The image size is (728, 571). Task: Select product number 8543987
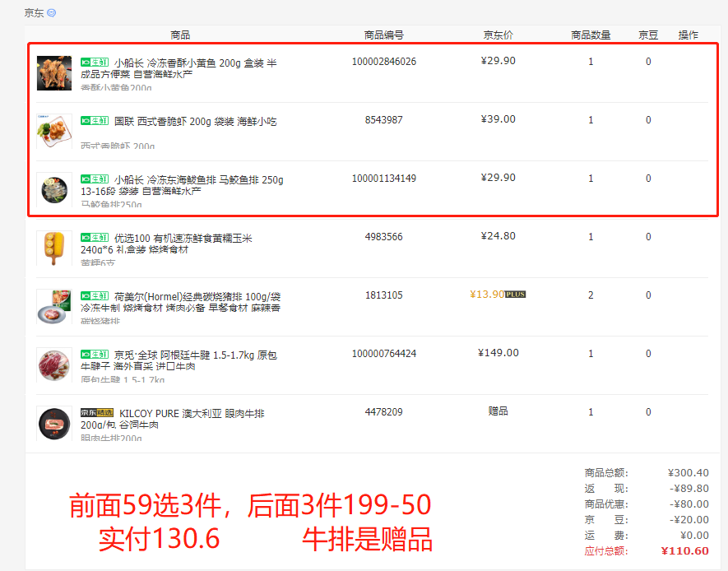384,120
